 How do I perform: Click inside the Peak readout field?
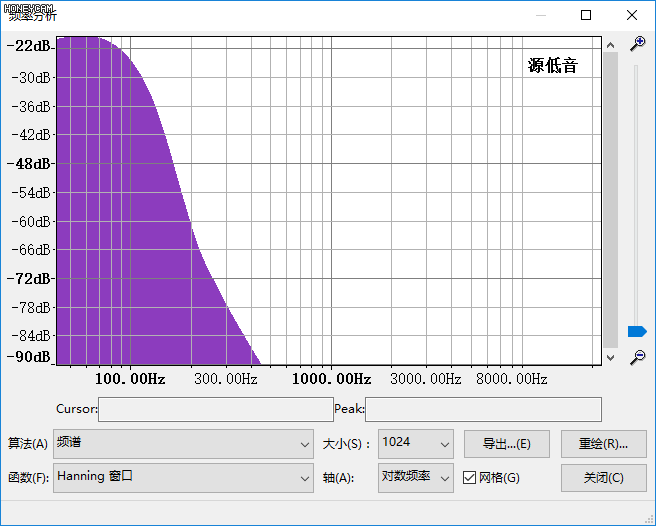pos(483,409)
